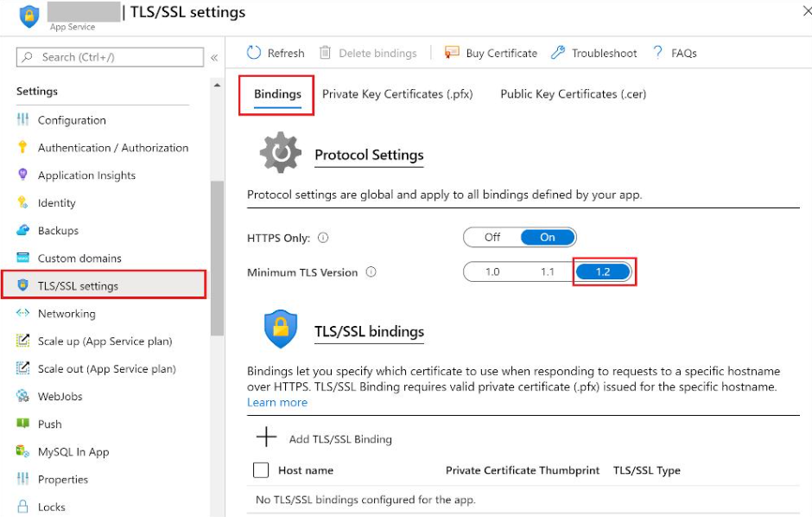Select minimum TLS version 1.2
The width and height of the screenshot is (812, 517).
pyautogui.click(x=603, y=271)
